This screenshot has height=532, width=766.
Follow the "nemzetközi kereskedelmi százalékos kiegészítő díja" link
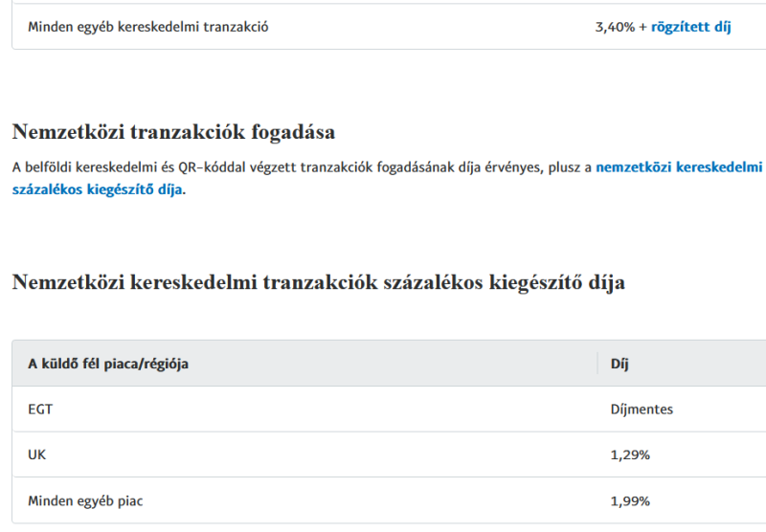pos(678,167)
